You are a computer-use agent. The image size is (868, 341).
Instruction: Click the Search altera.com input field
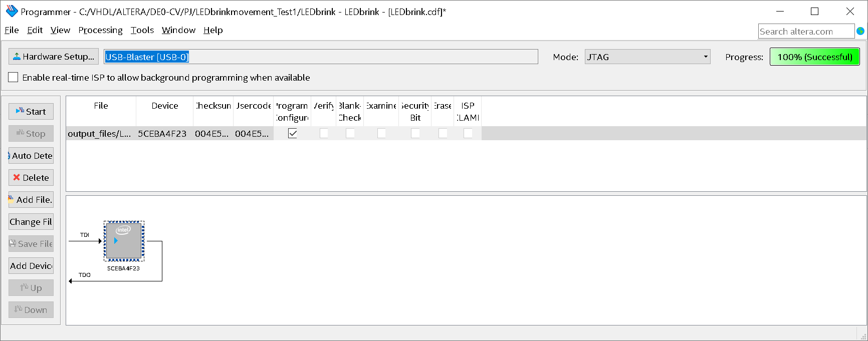pos(806,31)
